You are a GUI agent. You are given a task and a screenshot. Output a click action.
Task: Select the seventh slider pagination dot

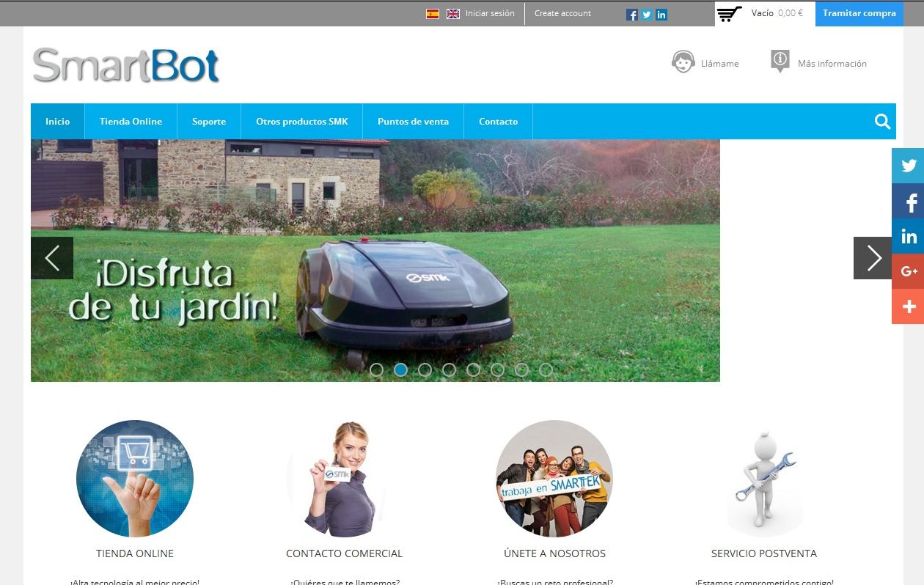coord(521,370)
